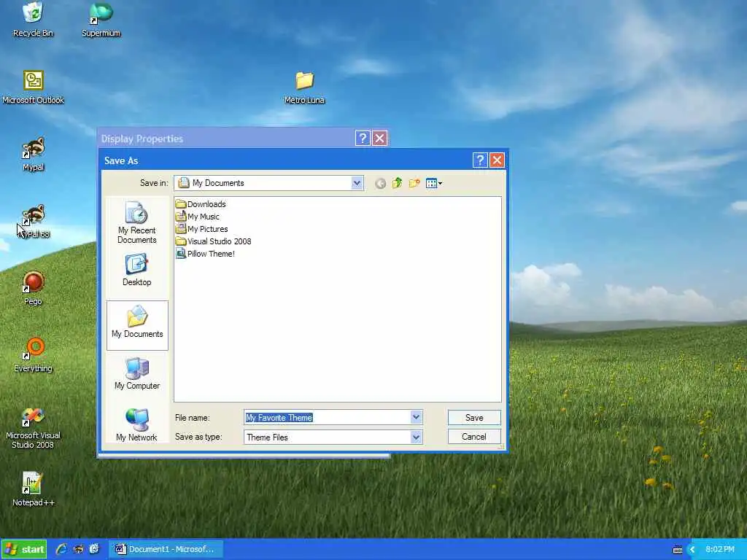The width and height of the screenshot is (747, 560).
Task: Expand the Save in location dropdown
Action: [357, 183]
